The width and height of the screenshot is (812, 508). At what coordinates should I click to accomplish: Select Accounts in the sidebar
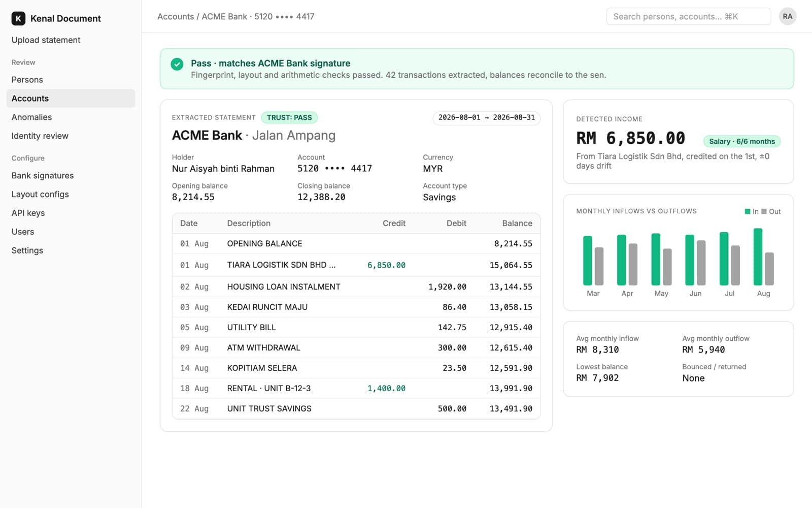(x=71, y=99)
